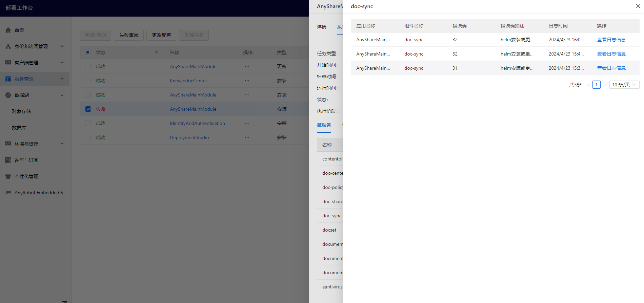
Task: Open 查看日志信息 for the 2024/4/23 16:0 log
Action: coord(611,40)
